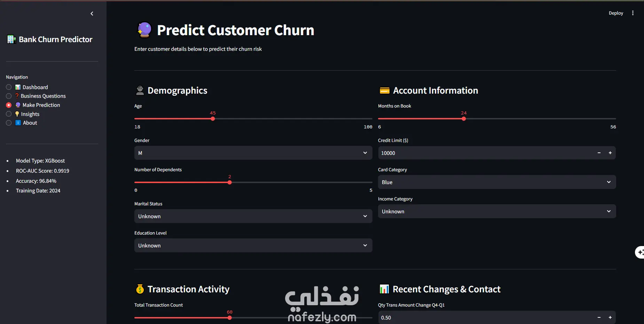This screenshot has width=644, height=324.
Task: Click the crystal ball icon beside page title
Action: click(144, 30)
